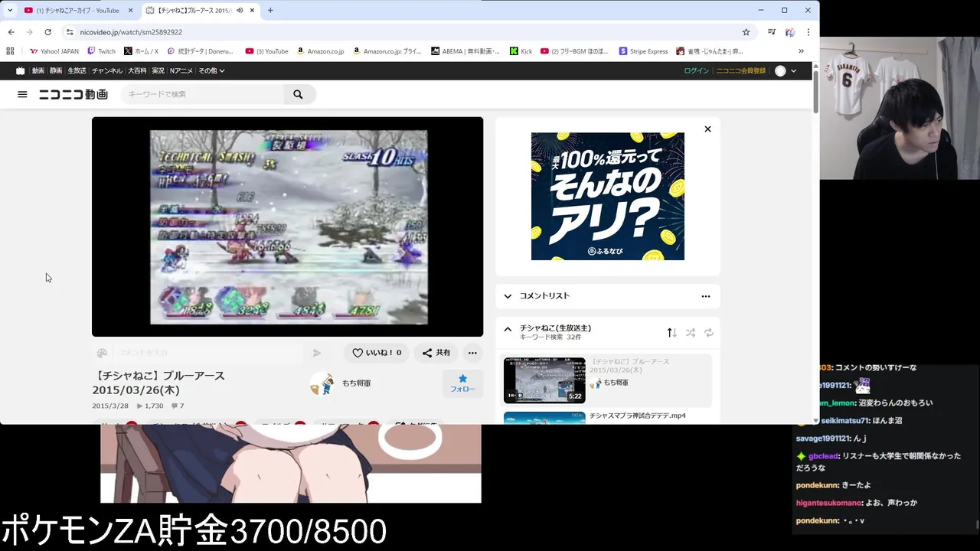Click the video player area
This screenshot has width=980, height=551.
pos(287,227)
